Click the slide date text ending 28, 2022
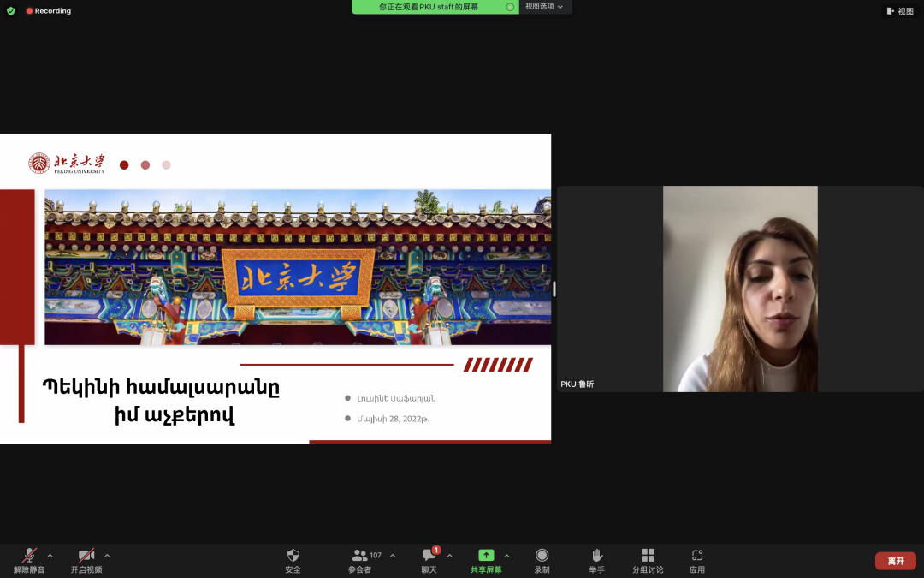This screenshot has height=578, width=924. point(393,419)
